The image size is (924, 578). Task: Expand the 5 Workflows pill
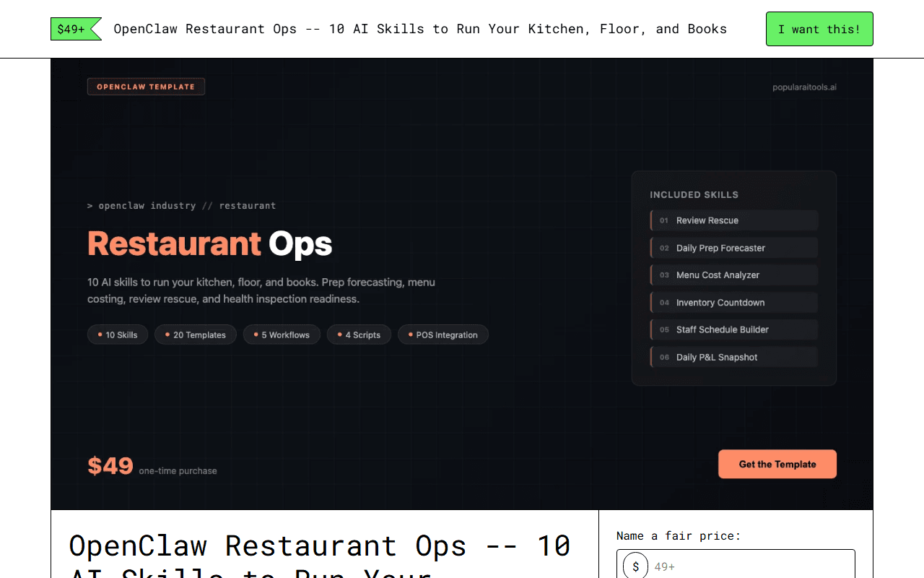tap(282, 335)
